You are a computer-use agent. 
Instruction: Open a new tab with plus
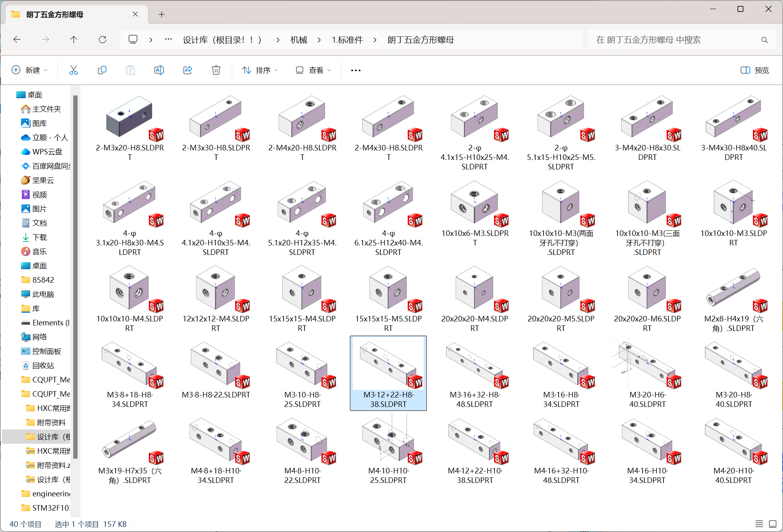[x=162, y=15]
